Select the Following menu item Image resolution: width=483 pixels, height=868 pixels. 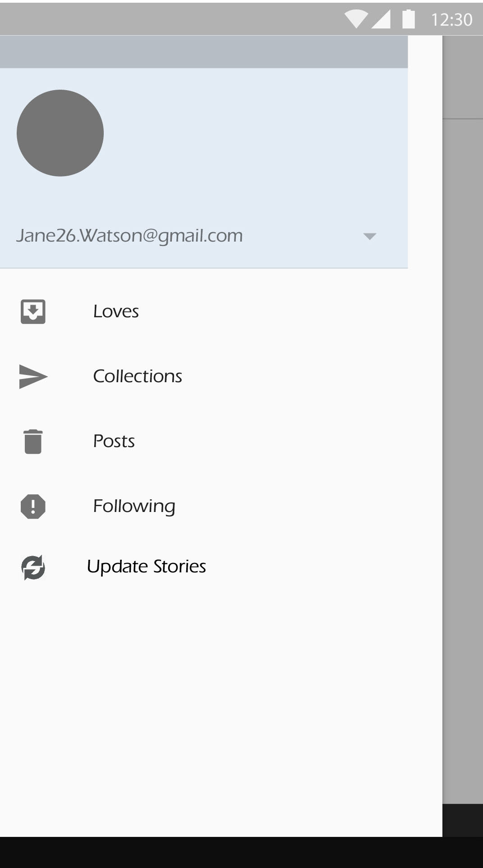coord(134,506)
